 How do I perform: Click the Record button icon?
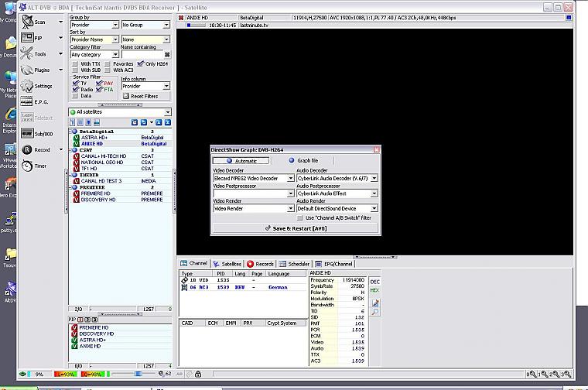tap(27, 149)
